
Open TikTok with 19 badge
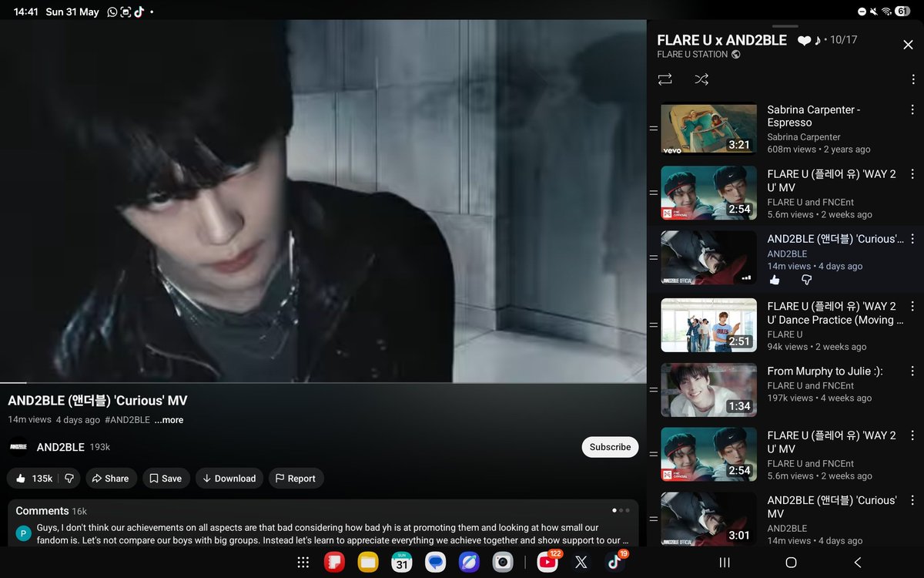pos(615,563)
